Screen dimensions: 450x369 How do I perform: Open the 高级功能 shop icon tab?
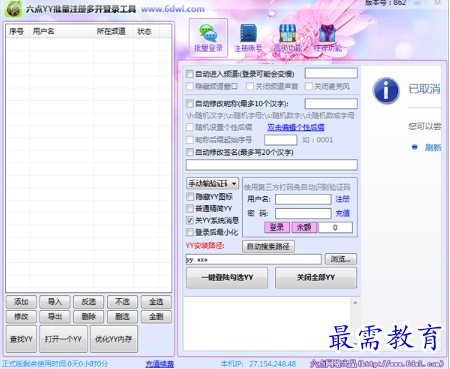pyautogui.click(x=287, y=38)
